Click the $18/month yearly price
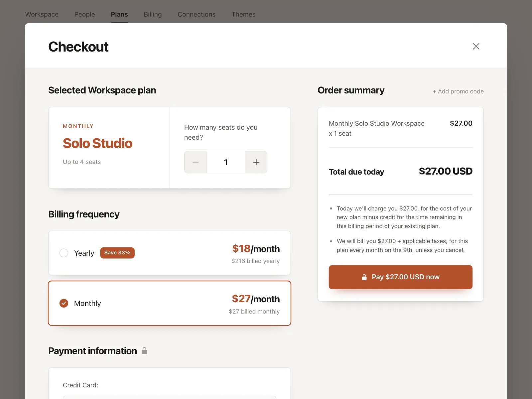 pos(256,249)
